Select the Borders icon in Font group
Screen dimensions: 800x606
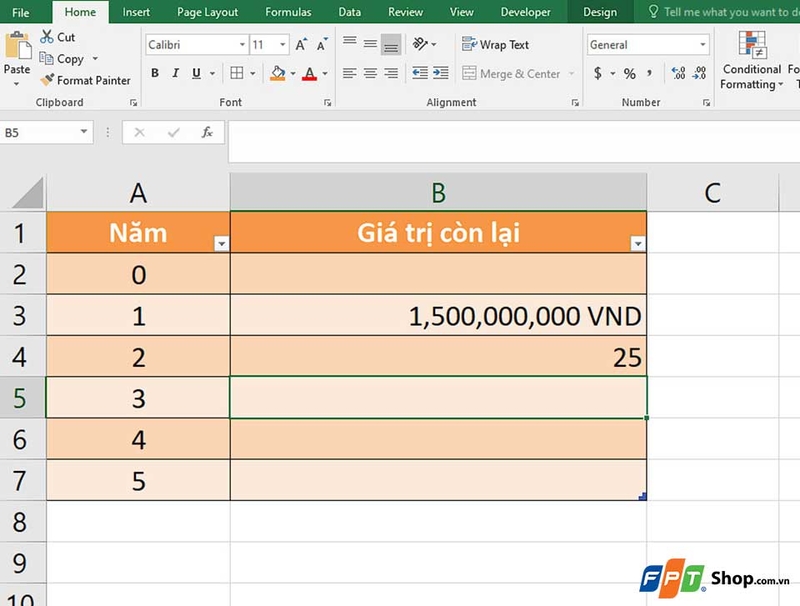coord(236,73)
